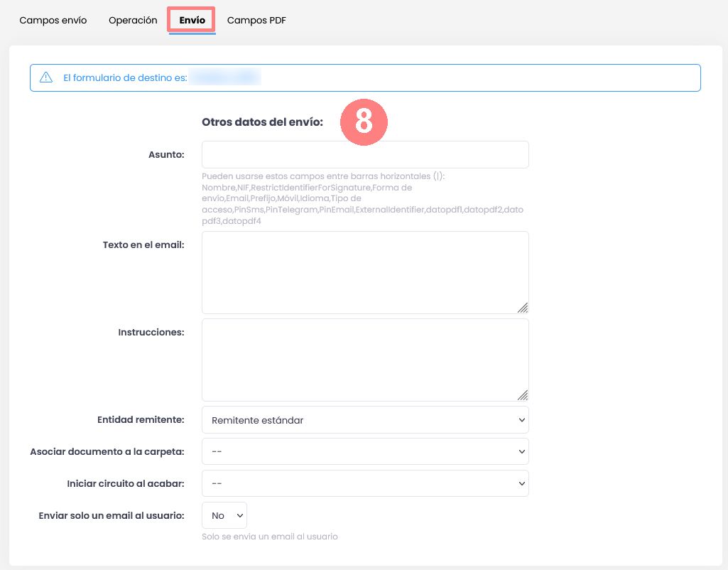Select the Envío tab
The height and width of the screenshot is (570, 728).
pyautogui.click(x=192, y=21)
